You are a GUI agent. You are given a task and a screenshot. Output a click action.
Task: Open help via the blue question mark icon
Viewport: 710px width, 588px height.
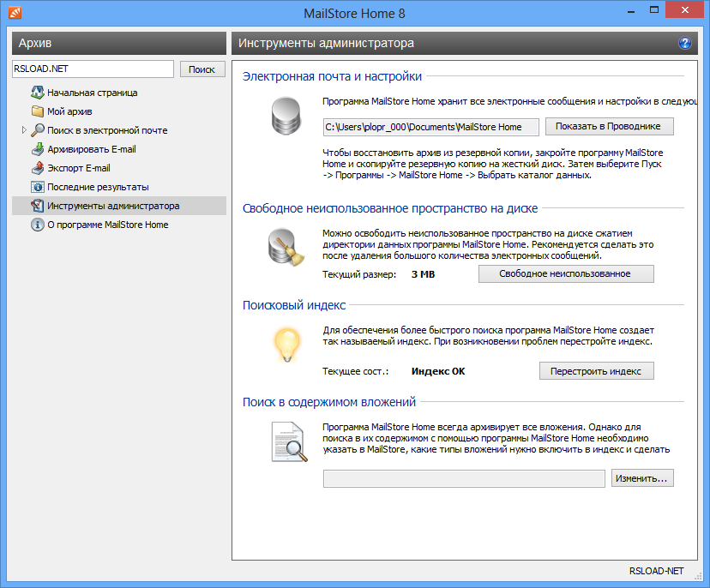pyautogui.click(x=684, y=43)
